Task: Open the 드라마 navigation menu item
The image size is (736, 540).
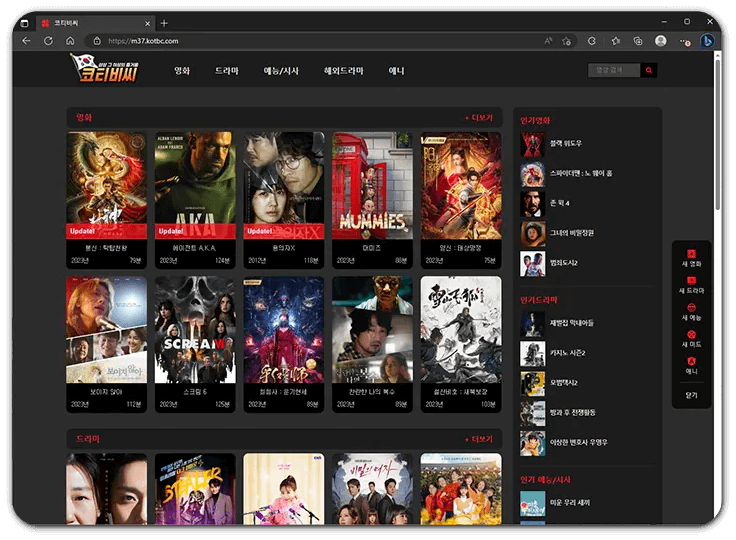Action: click(x=227, y=71)
